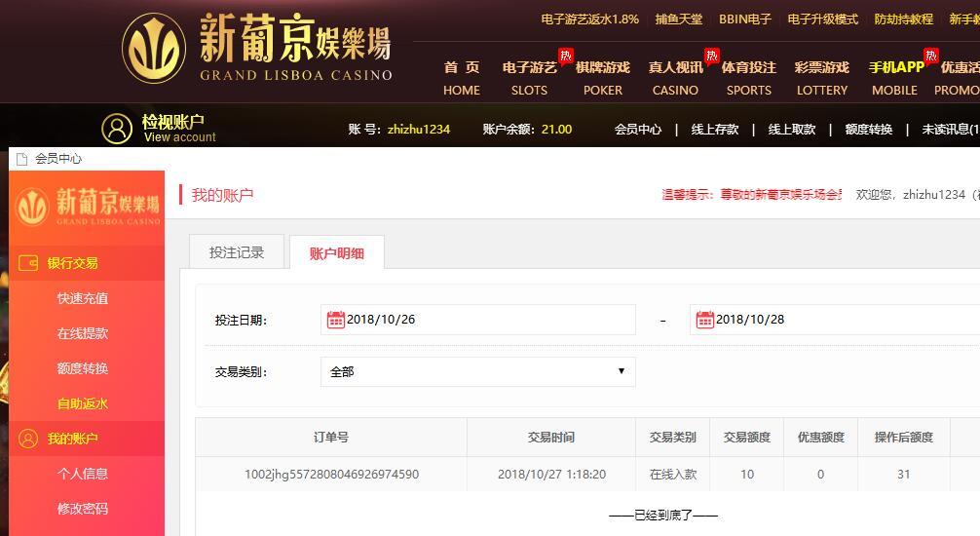Open 手机APP MOBILE menu item
This screenshot has width=980, height=536.
point(895,78)
